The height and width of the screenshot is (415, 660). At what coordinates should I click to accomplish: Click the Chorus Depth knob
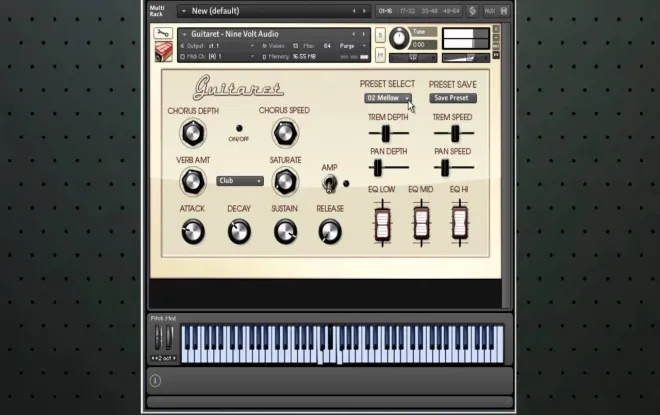click(193, 133)
